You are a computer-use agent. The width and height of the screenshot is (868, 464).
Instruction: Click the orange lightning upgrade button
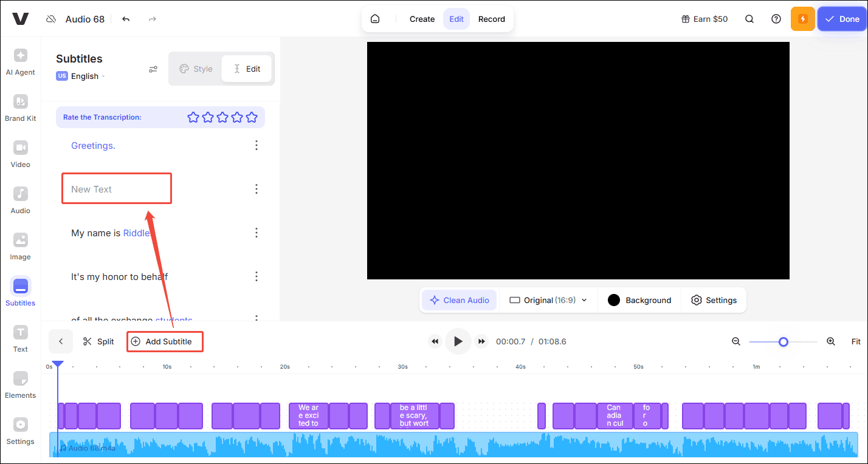pos(802,19)
